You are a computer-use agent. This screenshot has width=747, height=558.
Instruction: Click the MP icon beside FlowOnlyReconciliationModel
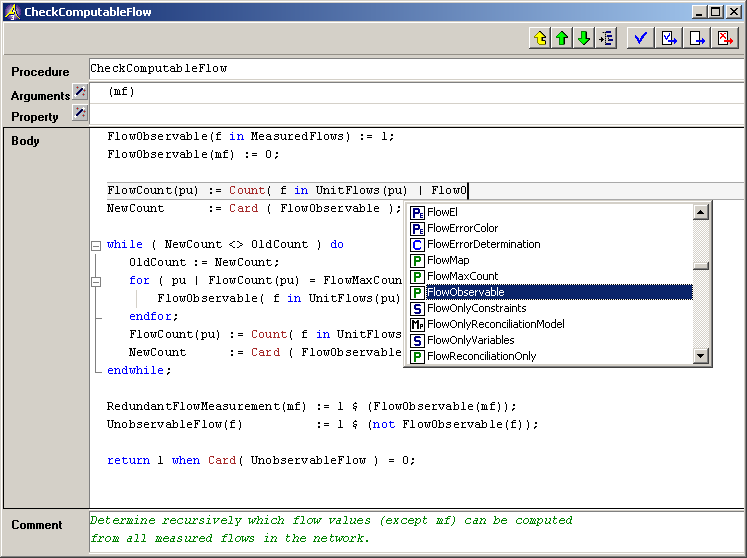click(x=417, y=325)
